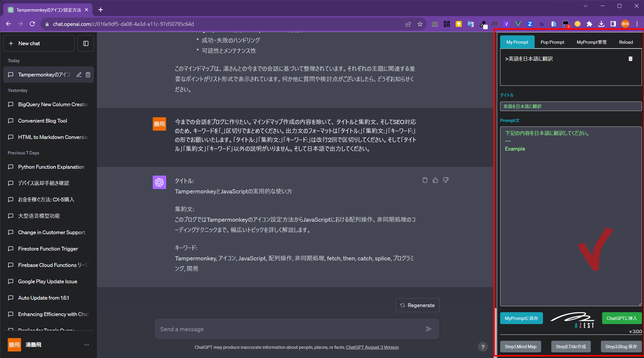
Task: Click the ChatGPTに挿入 green button
Action: pyautogui.click(x=622, y=318)
